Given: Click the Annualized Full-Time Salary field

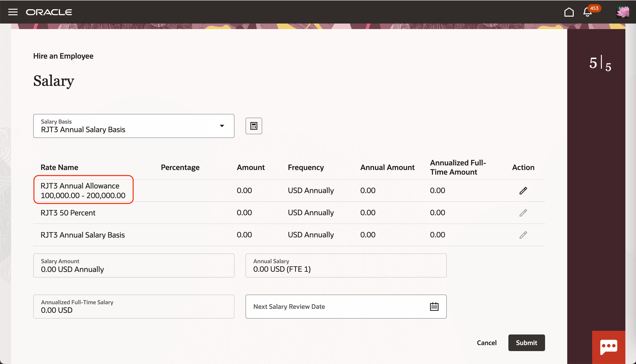Looking at the screenshot, I should 134,307.
